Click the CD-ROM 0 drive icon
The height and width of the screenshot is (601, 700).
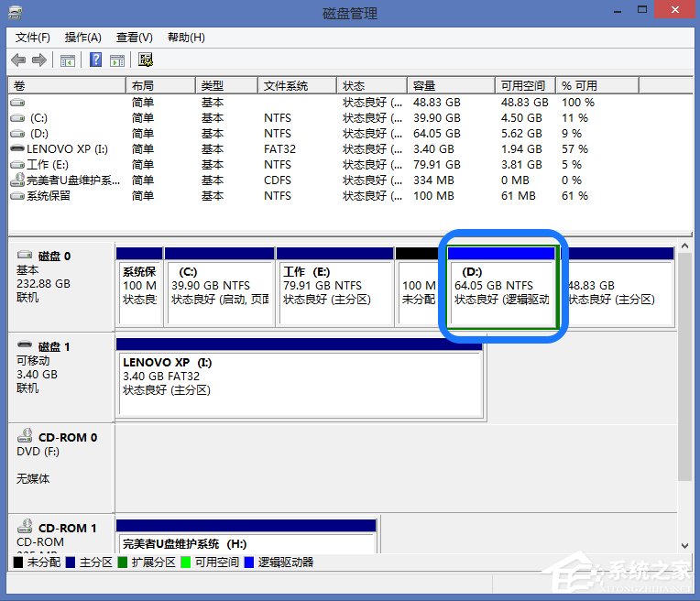[x=25, y=435]
